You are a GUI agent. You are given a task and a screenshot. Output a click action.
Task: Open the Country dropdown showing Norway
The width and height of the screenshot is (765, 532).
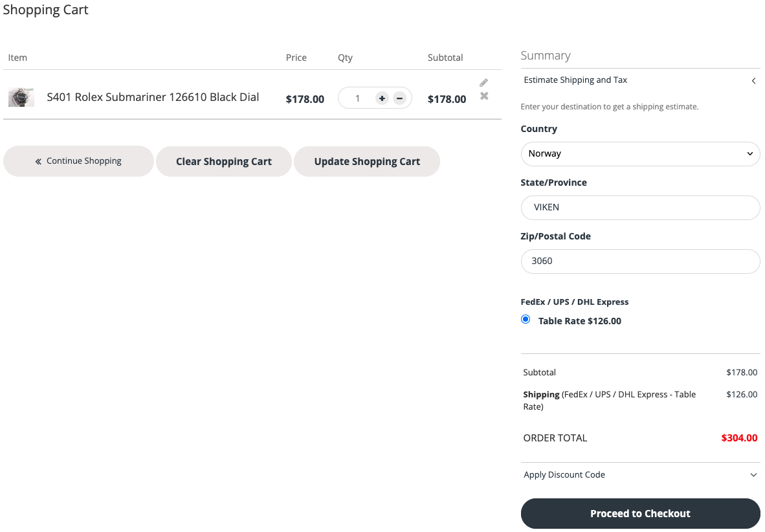pyautogui.click(x=639, y=154)
